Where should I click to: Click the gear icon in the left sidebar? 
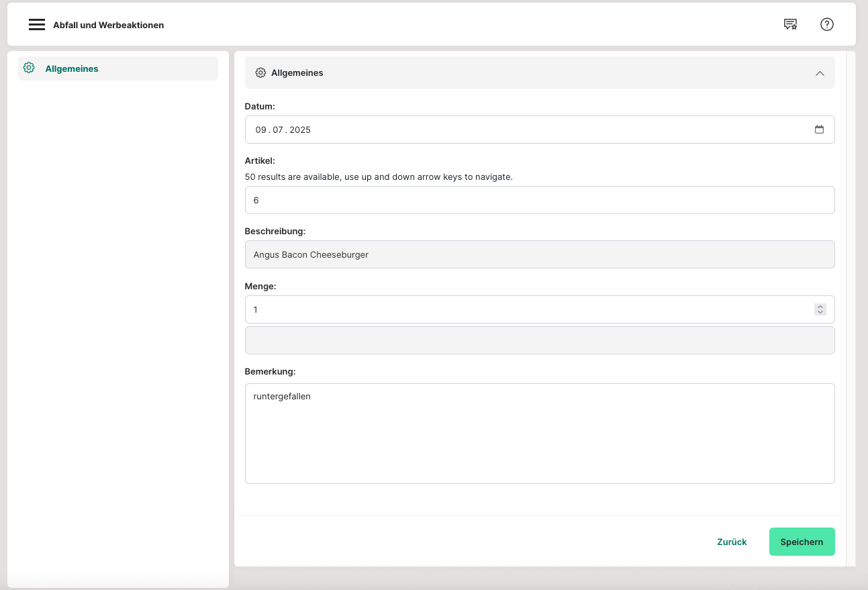tap(29, 68)
